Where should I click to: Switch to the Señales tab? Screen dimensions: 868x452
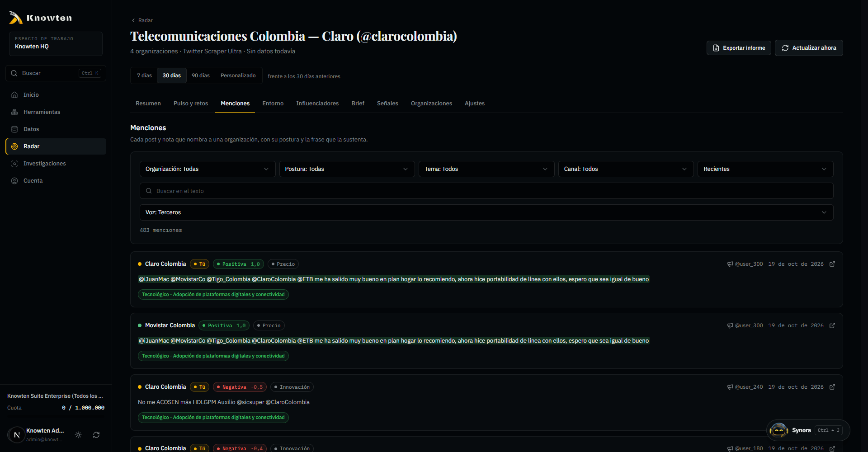click(x=387, y=104)
